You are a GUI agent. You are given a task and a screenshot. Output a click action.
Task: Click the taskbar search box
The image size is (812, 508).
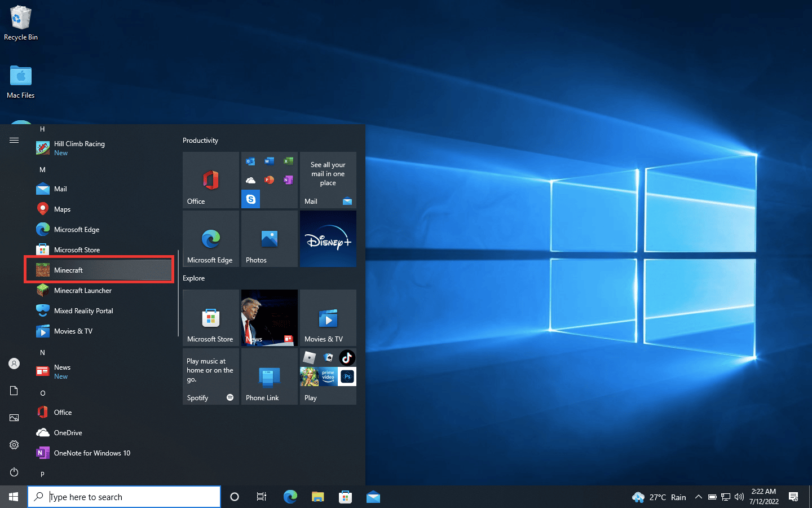[x=124, y=497]
